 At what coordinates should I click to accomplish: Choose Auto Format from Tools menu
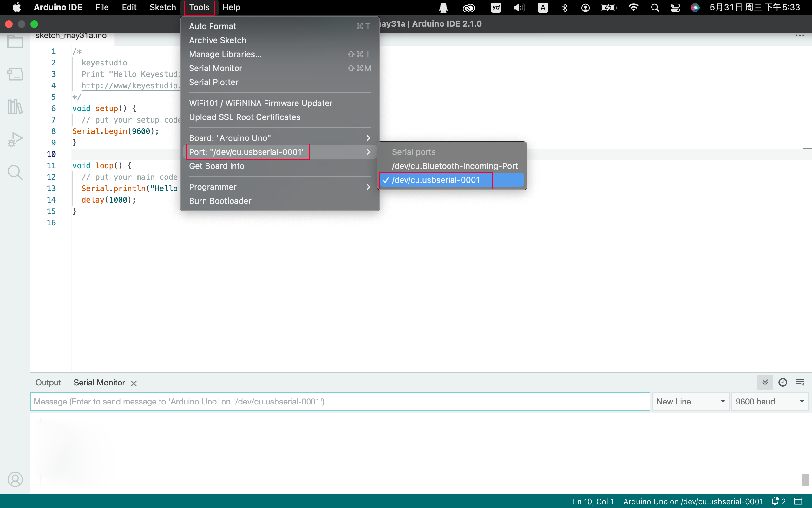pos(280,26)
